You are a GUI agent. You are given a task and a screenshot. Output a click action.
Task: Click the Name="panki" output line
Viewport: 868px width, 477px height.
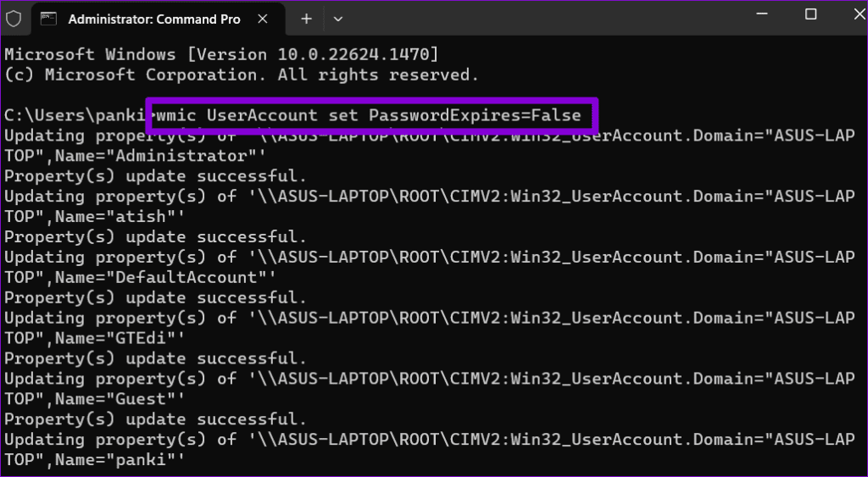(x=95, y=460)
